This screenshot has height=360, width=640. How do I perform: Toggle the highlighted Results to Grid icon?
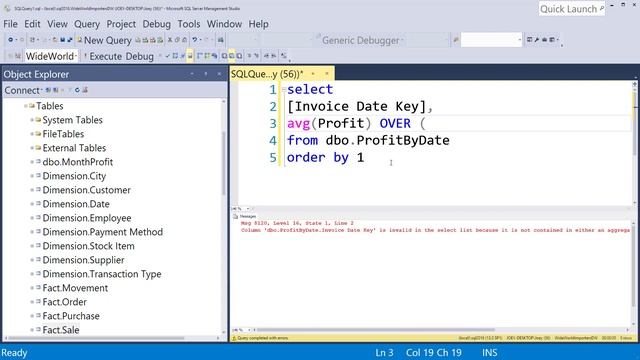[232, 56]
